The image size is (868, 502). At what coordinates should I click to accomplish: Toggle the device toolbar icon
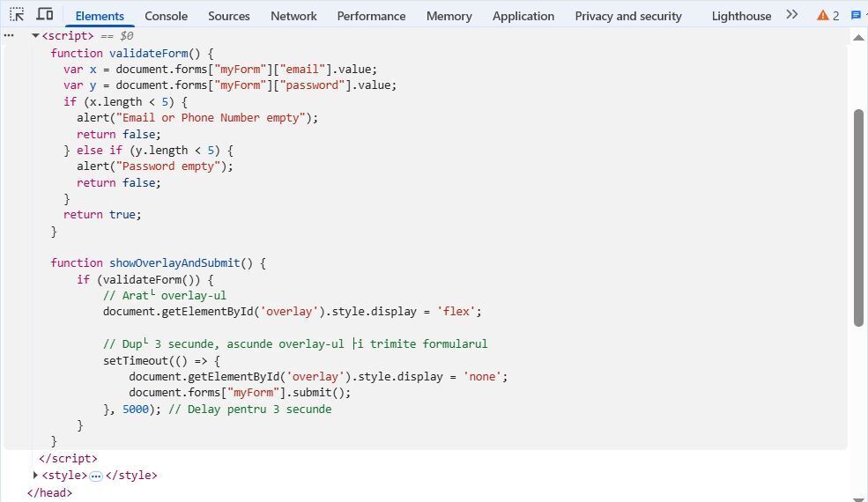pyautogui.click(x=44, y=14)
